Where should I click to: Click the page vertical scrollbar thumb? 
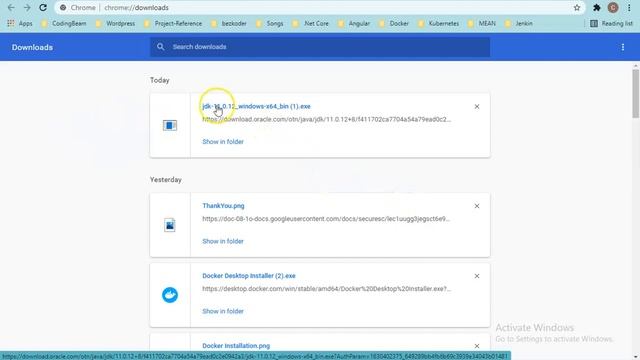pyautogui.click(x=636, y=94)
